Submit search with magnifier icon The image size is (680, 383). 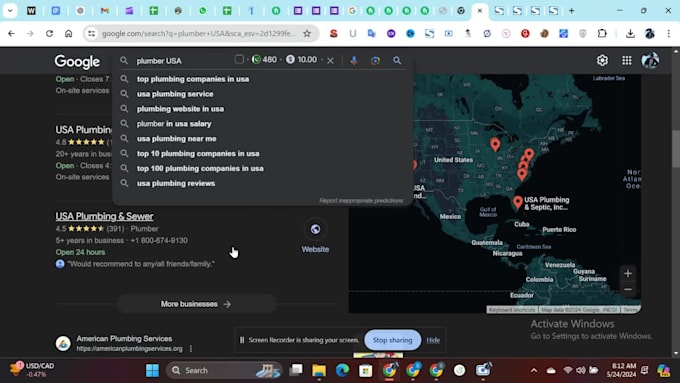(x=397, y=61)
